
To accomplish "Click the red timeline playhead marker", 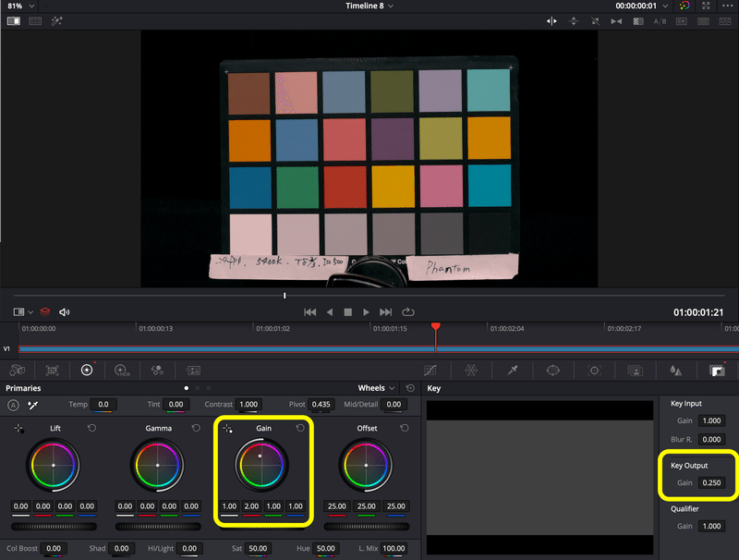I will point(436,326).
